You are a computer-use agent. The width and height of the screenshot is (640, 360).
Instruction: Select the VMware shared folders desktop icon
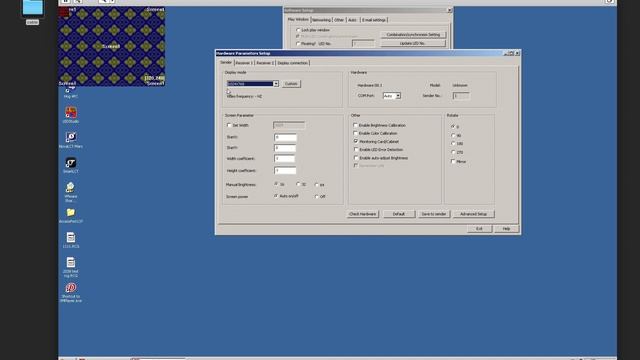click(x=71, y=191)
